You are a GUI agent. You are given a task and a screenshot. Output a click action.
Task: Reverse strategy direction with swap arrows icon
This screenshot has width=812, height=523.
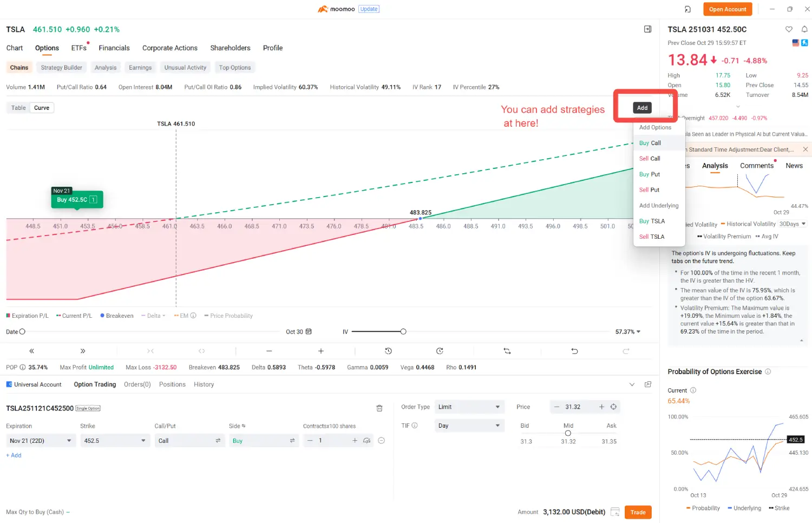coord(507,351)
